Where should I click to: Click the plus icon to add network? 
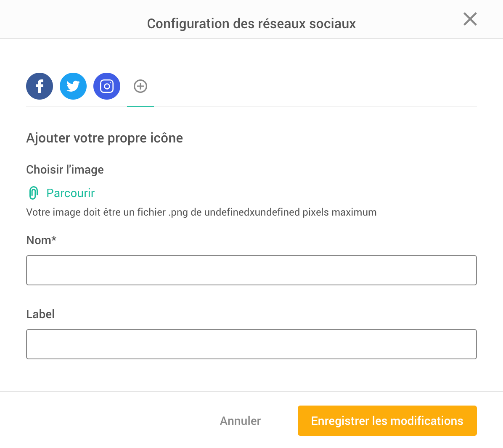140,86
